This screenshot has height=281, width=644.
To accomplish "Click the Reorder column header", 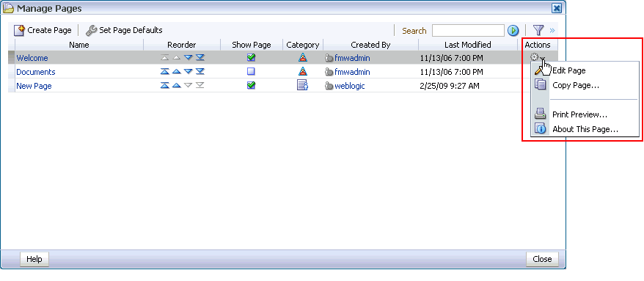I will (x=181, y=45).
